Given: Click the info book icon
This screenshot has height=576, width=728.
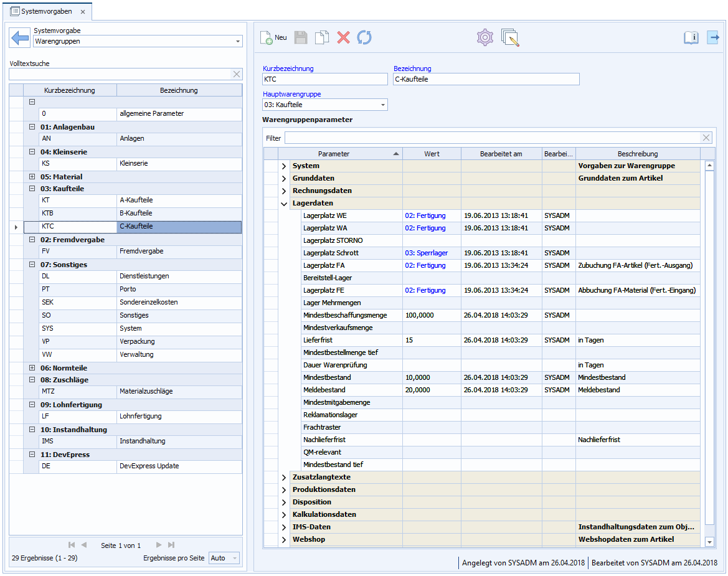Looking at the screenshot, I should (x=691, y=38).
